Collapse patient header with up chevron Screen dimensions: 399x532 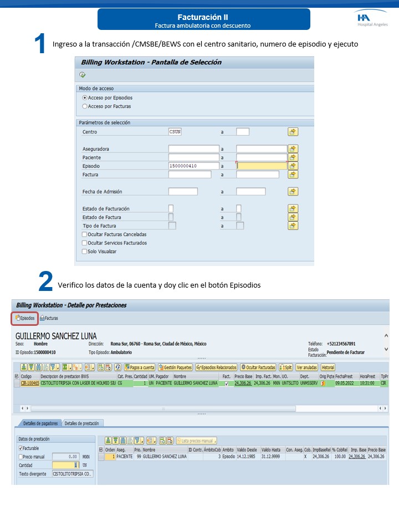point(386,336)
